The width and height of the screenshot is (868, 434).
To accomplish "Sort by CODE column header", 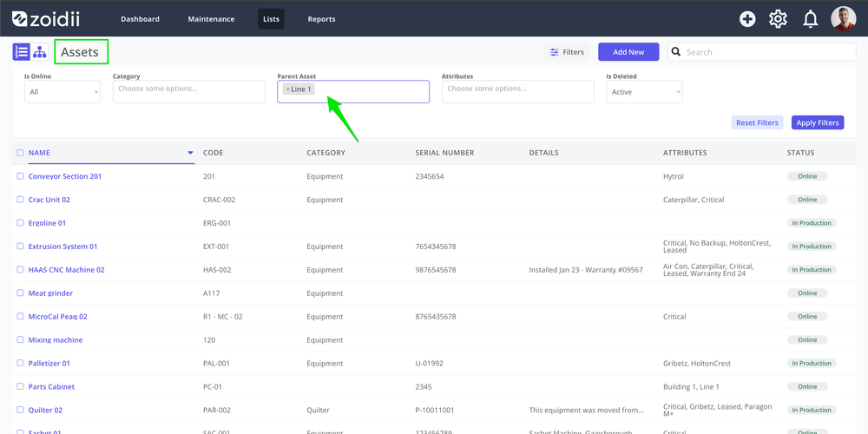I will pyautogui.click(x=214, y=153).
